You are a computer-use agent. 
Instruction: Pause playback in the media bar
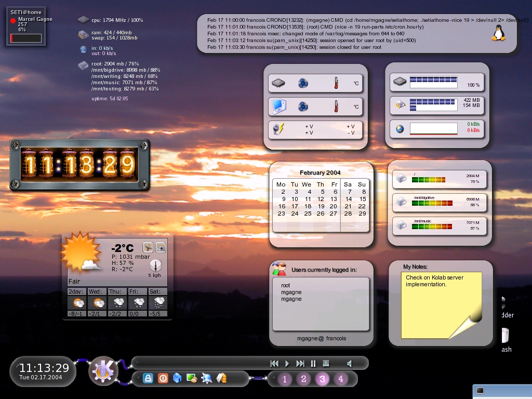(313, 364)
